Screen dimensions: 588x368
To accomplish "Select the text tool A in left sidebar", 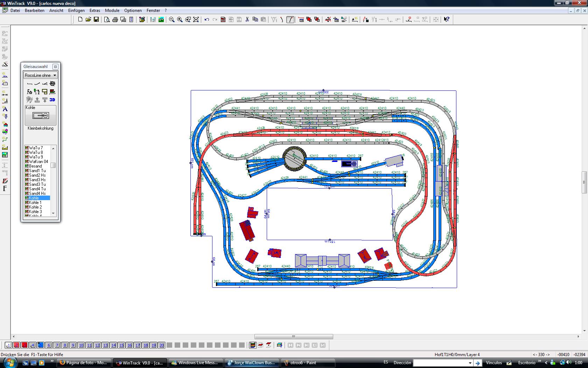I will (x=5, y=109).
